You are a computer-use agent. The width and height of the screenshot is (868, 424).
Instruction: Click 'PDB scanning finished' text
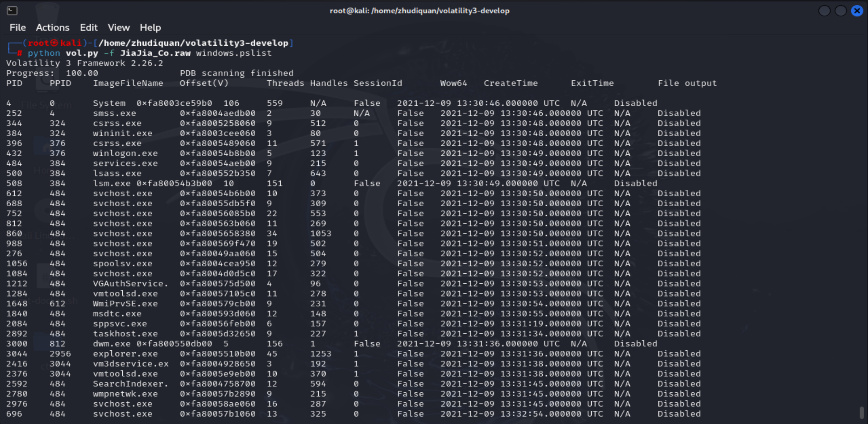(x=237, y=73)
